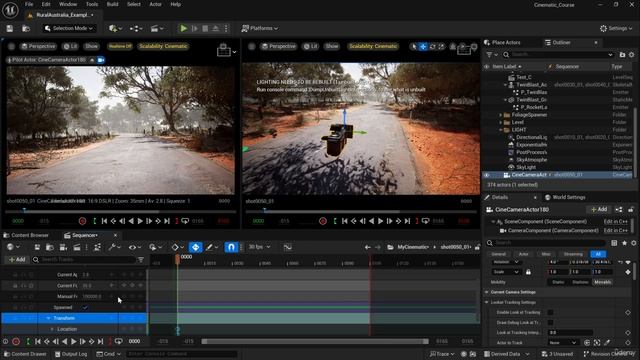The image size is (640, 360).
Task: Click the left viewport record button
Action: (82, 221)
